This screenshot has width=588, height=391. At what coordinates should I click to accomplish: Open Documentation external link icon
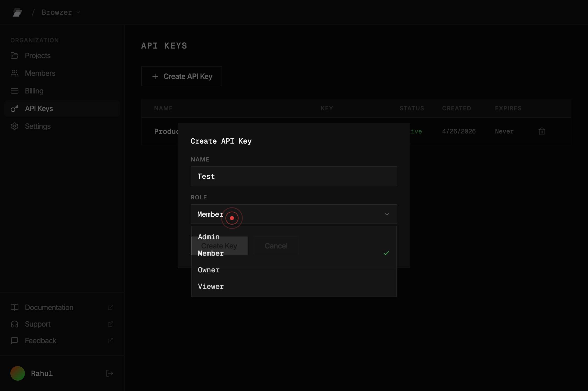pyautogui.click(x=110, y=307)
